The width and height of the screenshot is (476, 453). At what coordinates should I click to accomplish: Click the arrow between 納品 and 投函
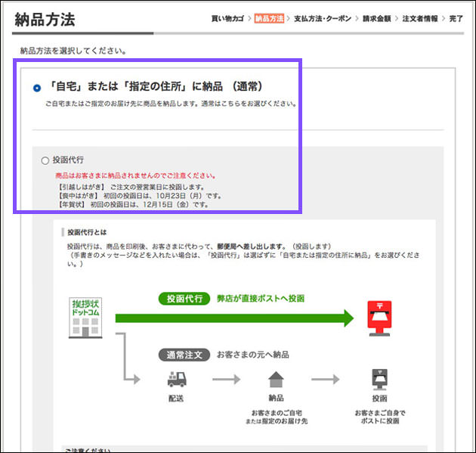[x=326, y=379]
